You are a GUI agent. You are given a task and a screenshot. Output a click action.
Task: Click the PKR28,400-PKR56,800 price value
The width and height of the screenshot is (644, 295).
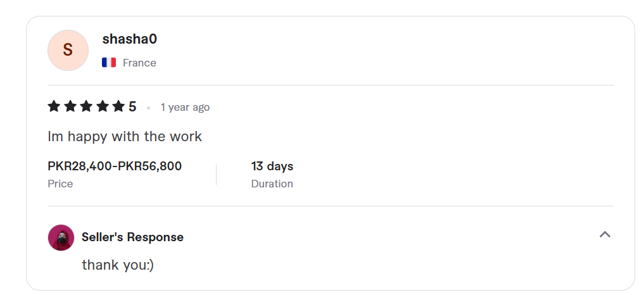pos(115,166)
